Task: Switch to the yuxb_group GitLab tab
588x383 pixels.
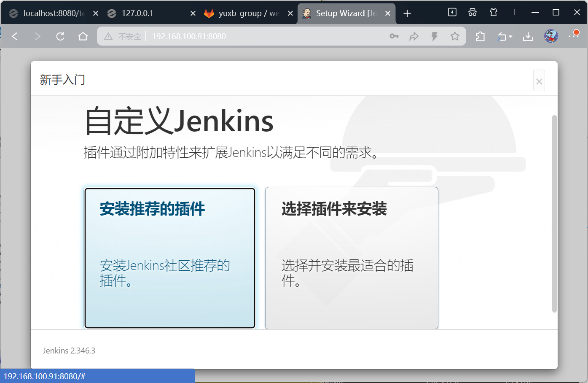Action: pyautogui.click(x=249, y=13)
